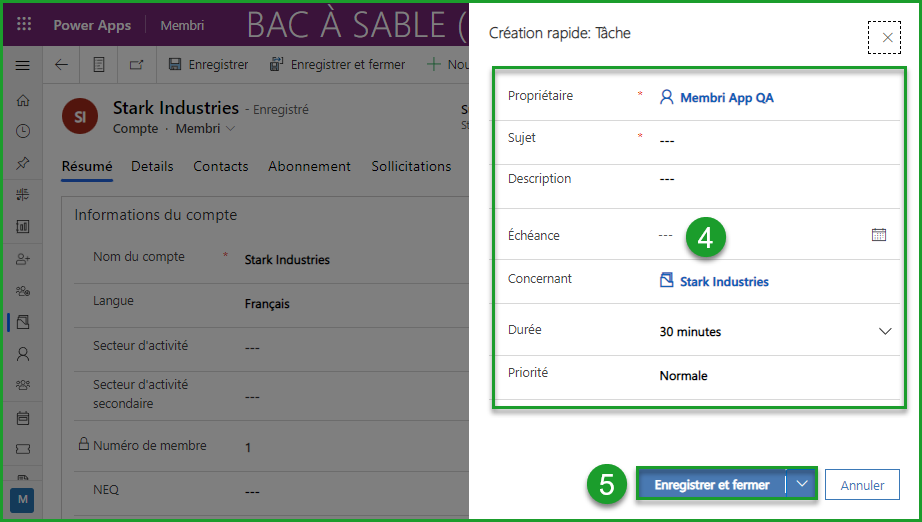Image resolution: width=922 pixels, height=522 pixels.
Task: Click the open-in-new-window icon
Action: tap(136, 65)
